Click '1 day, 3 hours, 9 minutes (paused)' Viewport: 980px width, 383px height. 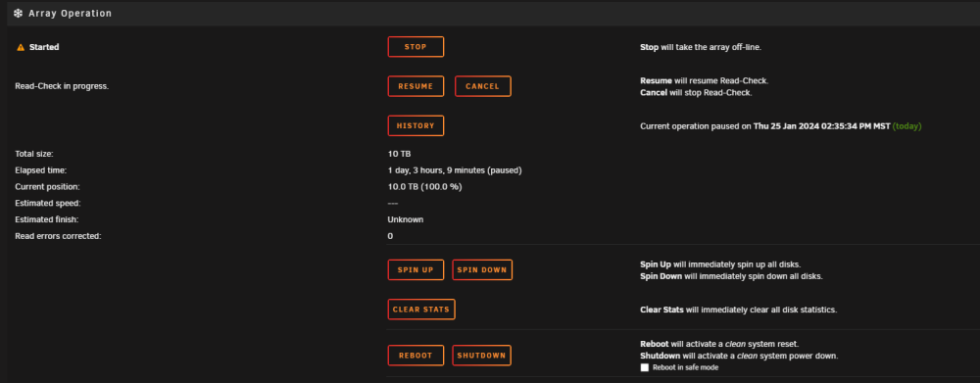455,169
